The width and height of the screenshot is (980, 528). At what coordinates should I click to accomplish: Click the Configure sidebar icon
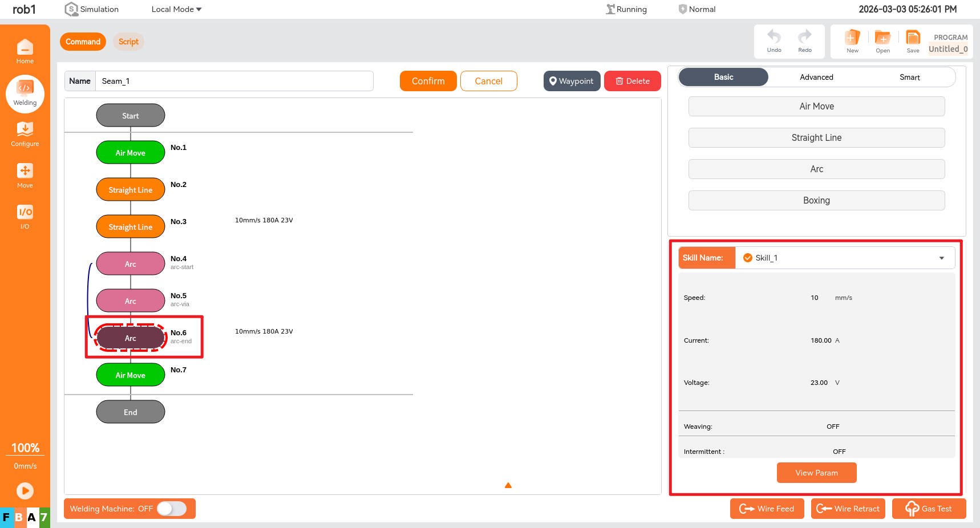coord(25,134)
